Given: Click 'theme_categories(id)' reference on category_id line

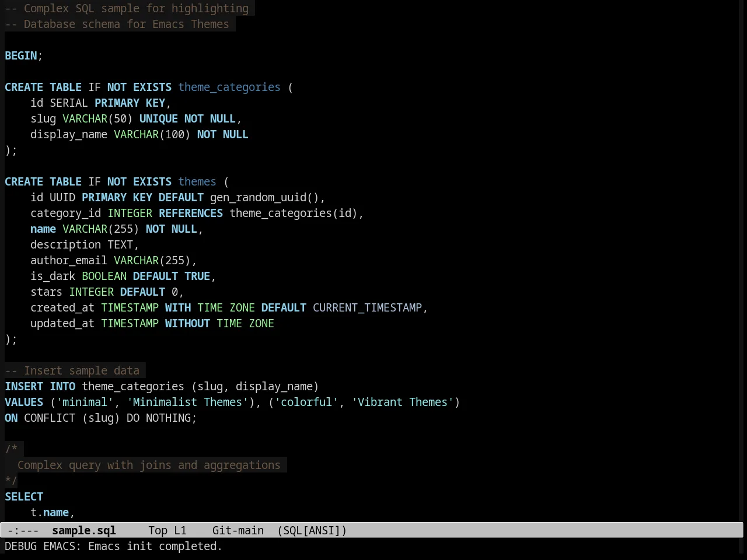Looking at the screenshot, I should (x=294, y=213).
